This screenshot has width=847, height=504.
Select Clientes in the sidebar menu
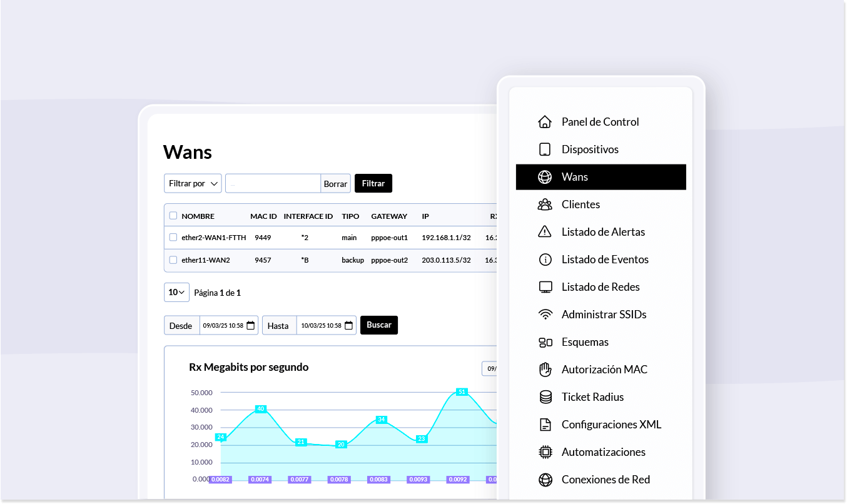click(601, 204)
